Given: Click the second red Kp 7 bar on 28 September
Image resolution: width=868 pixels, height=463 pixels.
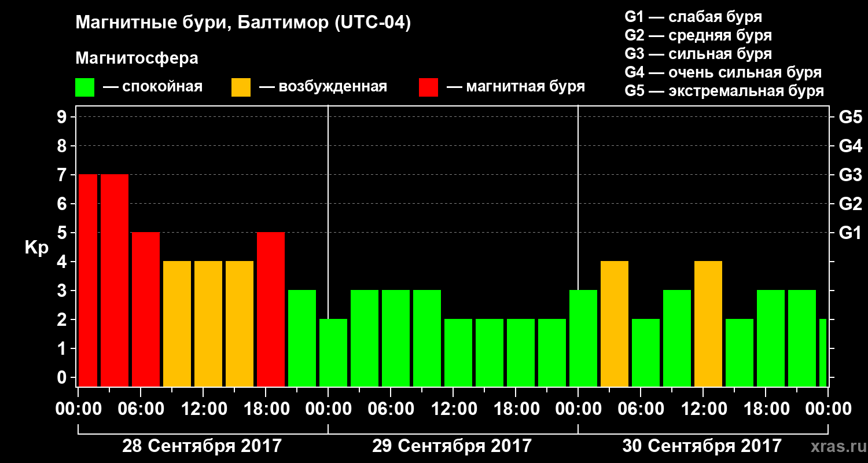Looking at the screenshot, I should [x=115, y=281].
